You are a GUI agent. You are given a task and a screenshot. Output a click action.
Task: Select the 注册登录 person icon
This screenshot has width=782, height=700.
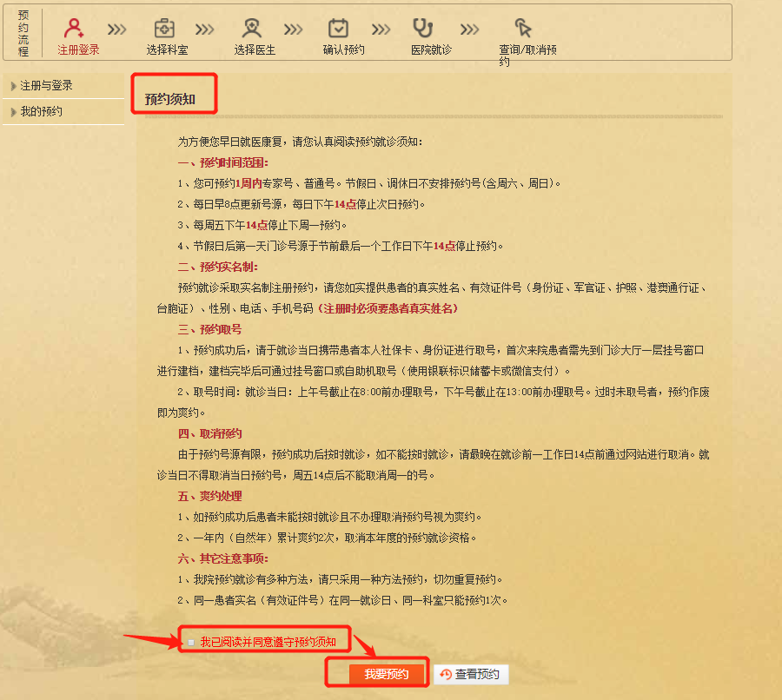point(76,27)
